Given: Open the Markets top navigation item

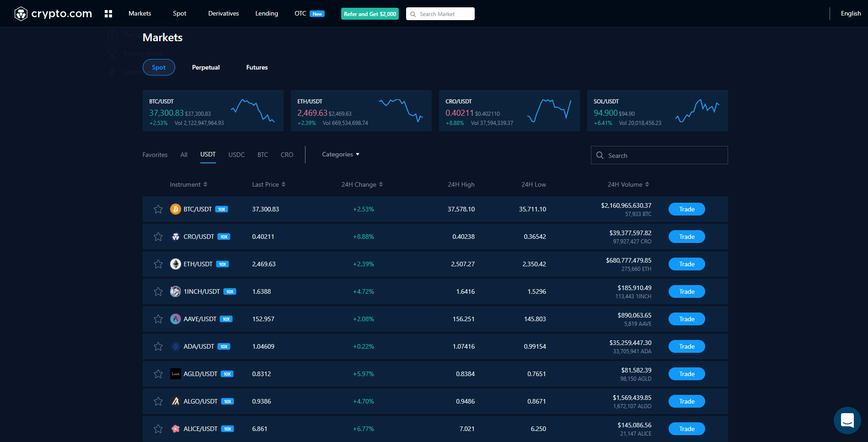Looking at the screenshot, I should 139,13.
